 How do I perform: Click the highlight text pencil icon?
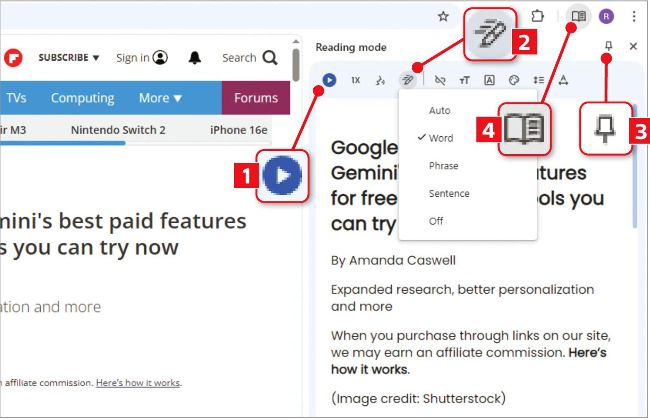click(407, 80)
